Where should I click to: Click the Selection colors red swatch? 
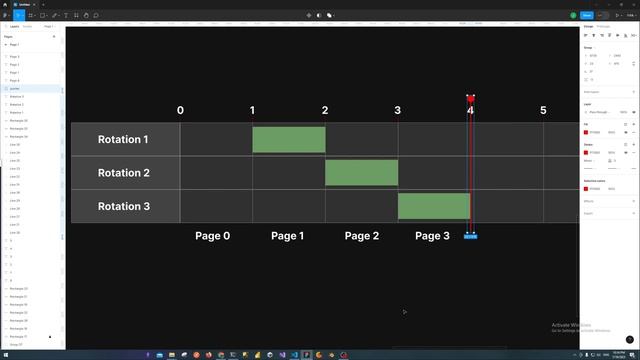pyautogui.click(x=586, y=189)
